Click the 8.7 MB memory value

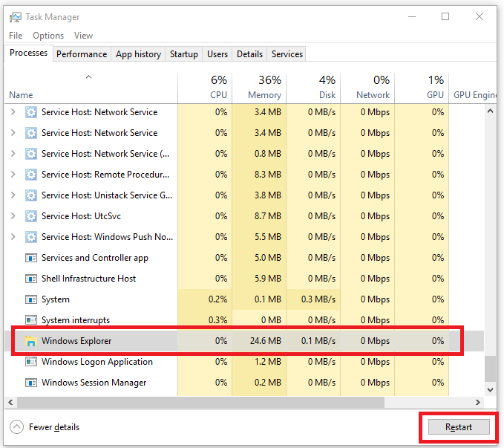[x=268, y=216]
